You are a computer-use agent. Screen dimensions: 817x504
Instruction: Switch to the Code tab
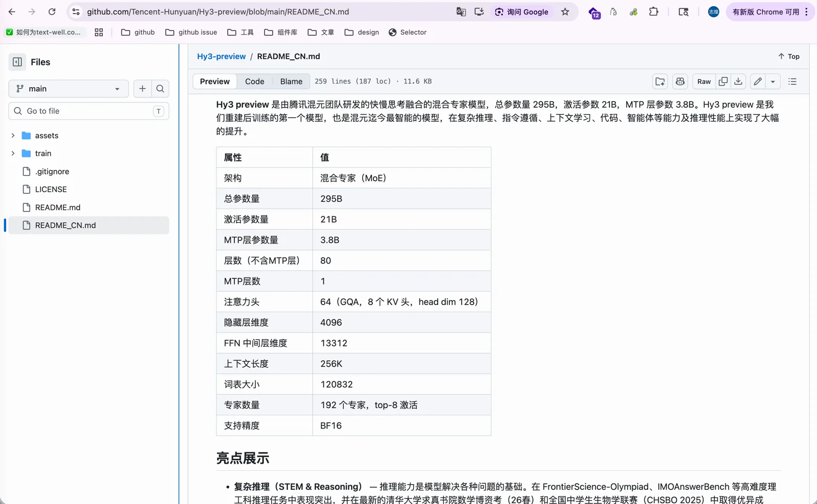(x=254, y=82)
